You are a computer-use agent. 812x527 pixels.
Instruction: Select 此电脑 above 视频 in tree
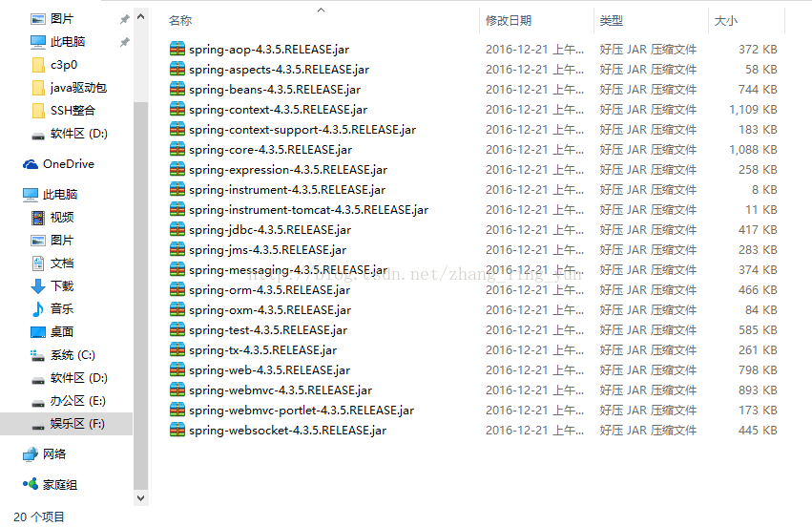pos(51,195)
